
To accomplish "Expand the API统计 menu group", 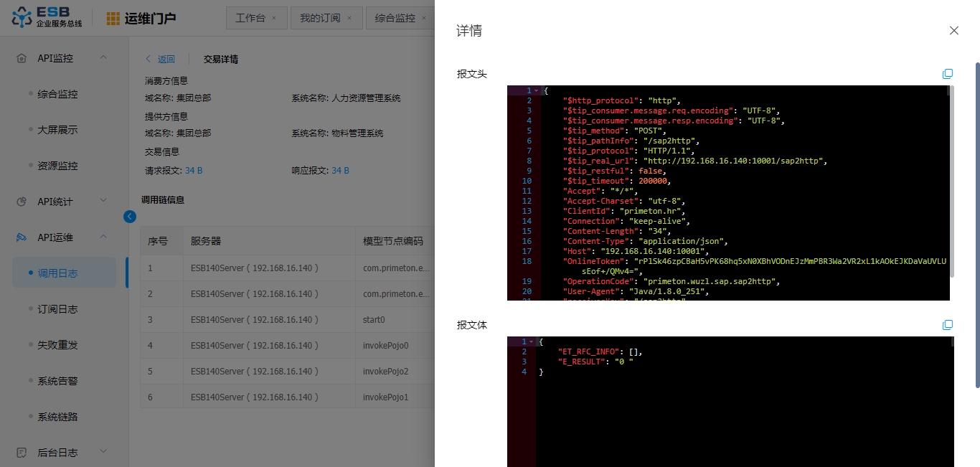I will (x=103, y=201).
